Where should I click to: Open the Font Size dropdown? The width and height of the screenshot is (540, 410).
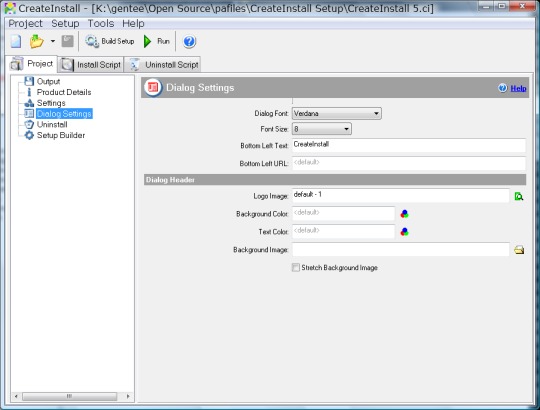coord(322,129)
